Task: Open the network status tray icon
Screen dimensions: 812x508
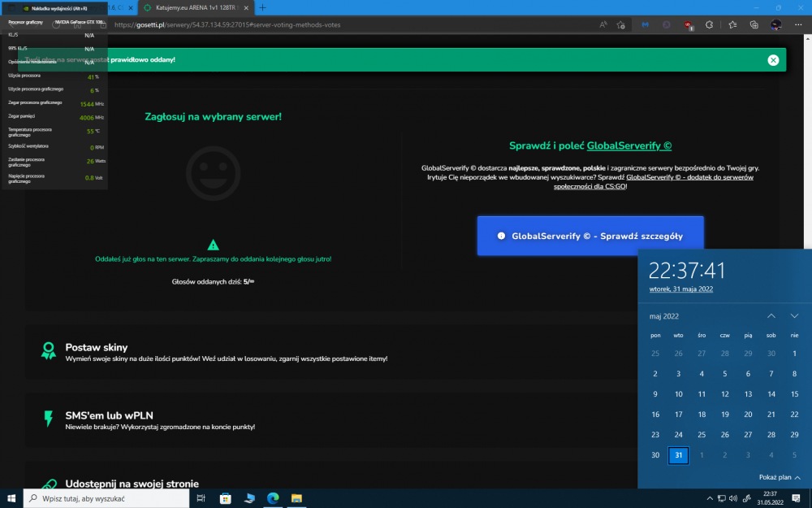Action: click(x=721, y=499)
